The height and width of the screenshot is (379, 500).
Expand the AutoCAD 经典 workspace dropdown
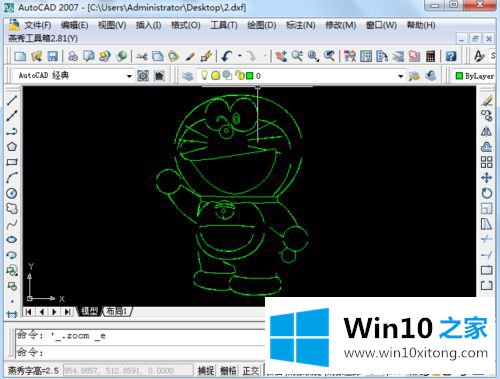pyautogui.click(x=129, y=76)
